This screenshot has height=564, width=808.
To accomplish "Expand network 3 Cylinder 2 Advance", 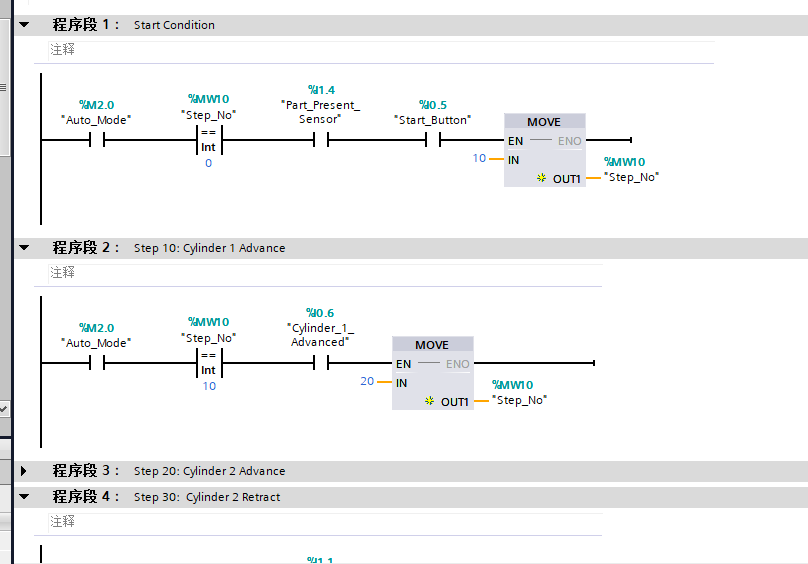I will click(25, 470).
